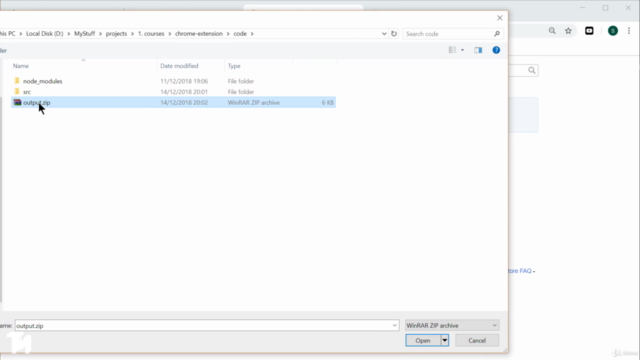The height and width of the screenshot is (360, 640).
Task: Open Chrome three-dot menu
Action: click(629, 31)
